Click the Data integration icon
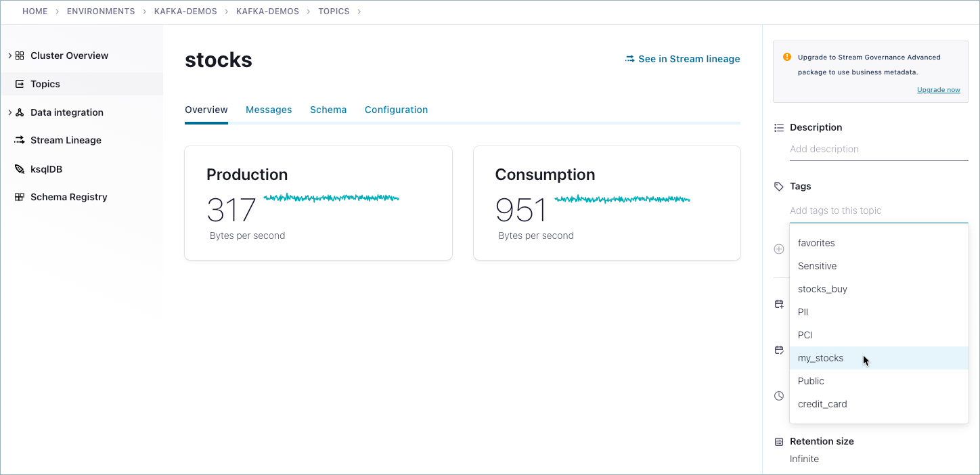Screen dimensions: 980x475 (x=20, y=112)
